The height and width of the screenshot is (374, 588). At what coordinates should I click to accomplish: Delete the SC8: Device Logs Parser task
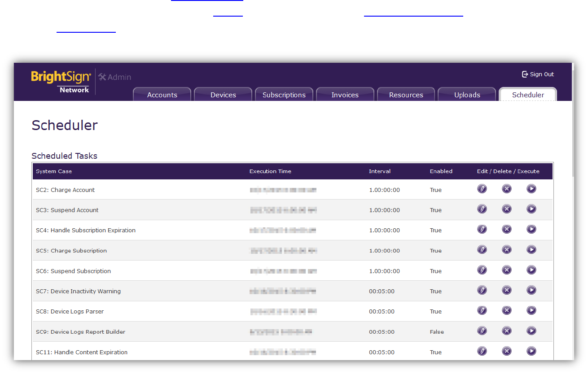[x=507, y=310]
